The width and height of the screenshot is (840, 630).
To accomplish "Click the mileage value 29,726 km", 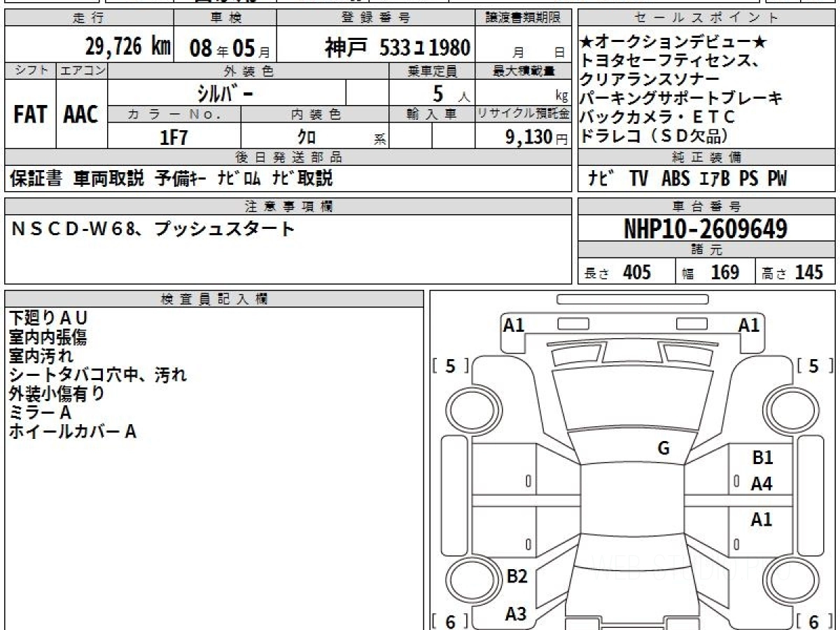I will [x=127, y=47].
